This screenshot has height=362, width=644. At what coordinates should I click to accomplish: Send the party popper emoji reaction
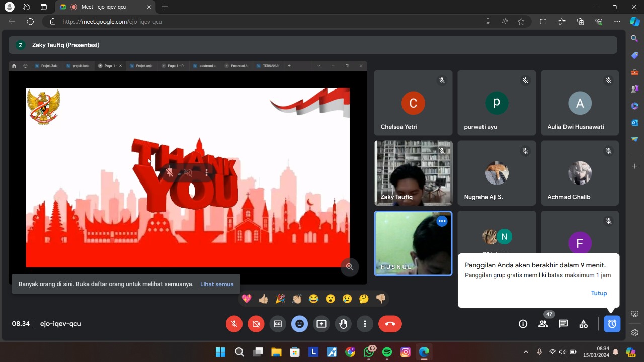(280, 299)
